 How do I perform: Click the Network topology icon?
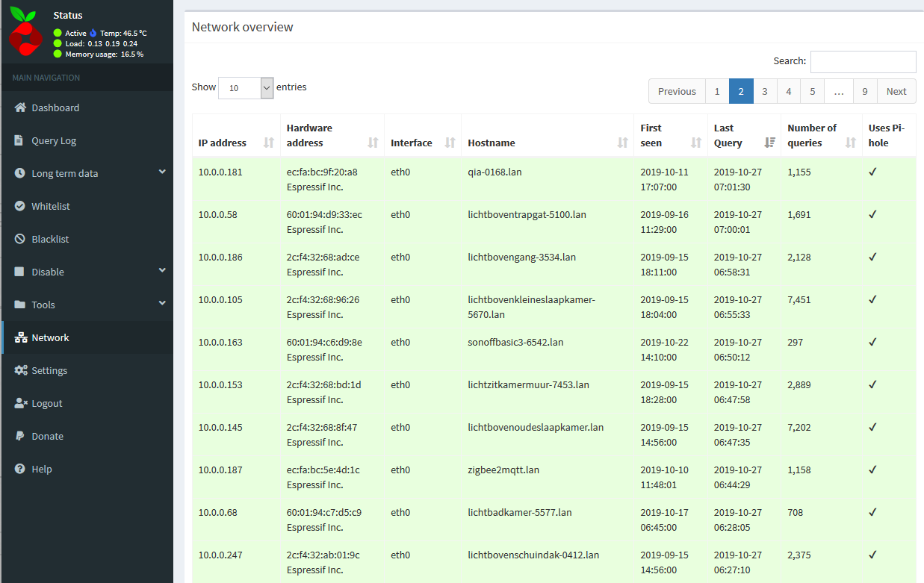click(x=21, y=337)
